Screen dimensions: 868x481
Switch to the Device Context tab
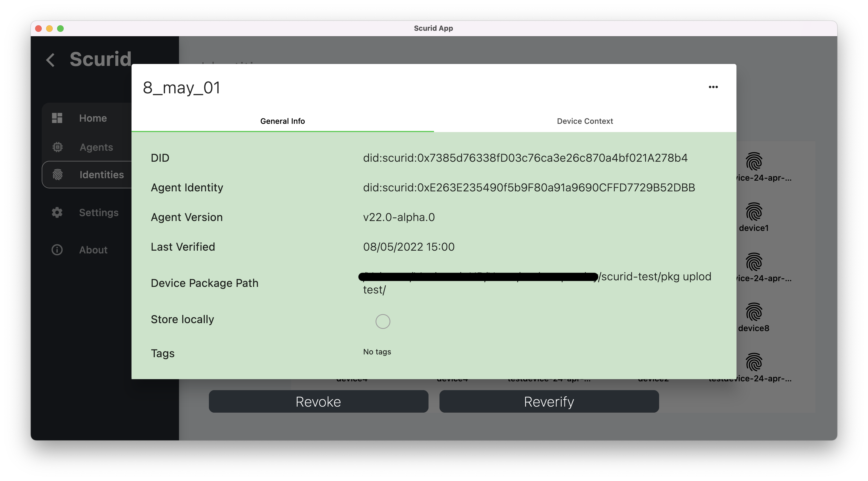pos(585,121)
